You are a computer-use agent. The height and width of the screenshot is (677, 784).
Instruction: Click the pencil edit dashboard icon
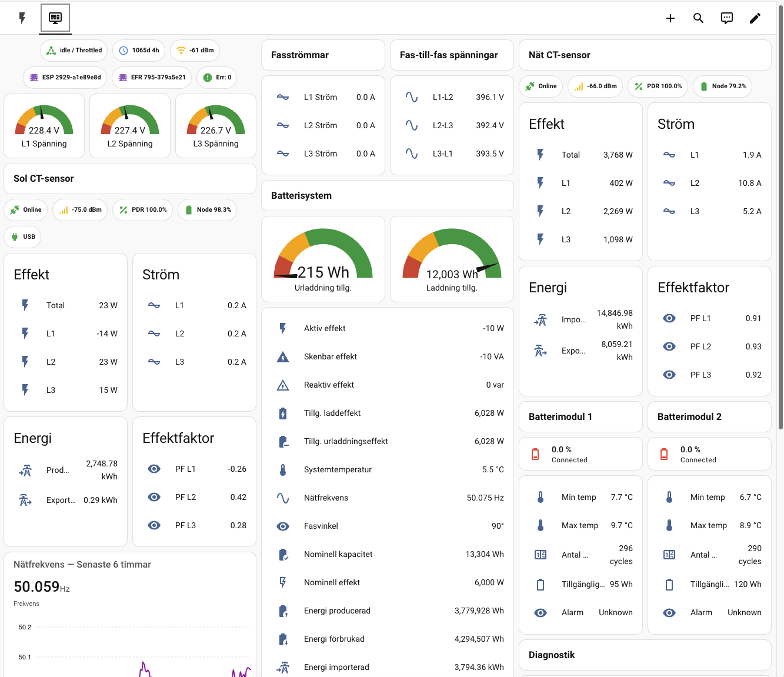point(755,18)
